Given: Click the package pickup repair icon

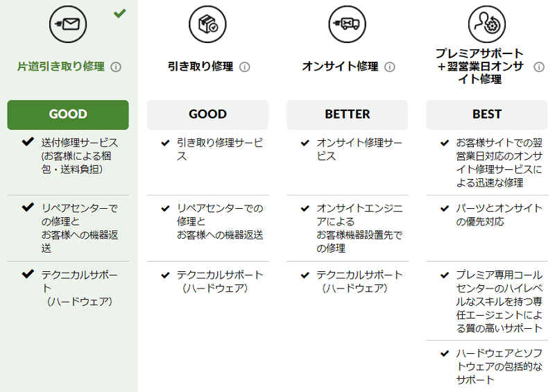Looking at the screenshot, I should point(207,24).
